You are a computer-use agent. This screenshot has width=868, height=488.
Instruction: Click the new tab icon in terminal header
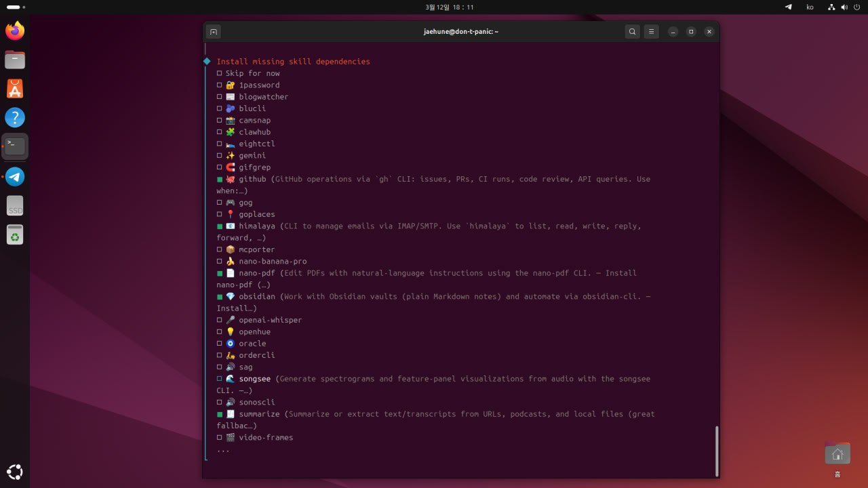click(213, 32)
